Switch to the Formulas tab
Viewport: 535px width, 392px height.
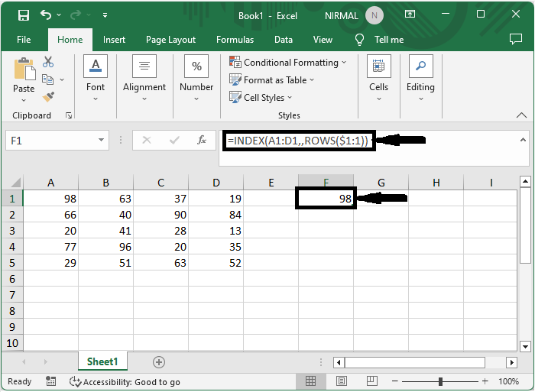click(235, 40)
